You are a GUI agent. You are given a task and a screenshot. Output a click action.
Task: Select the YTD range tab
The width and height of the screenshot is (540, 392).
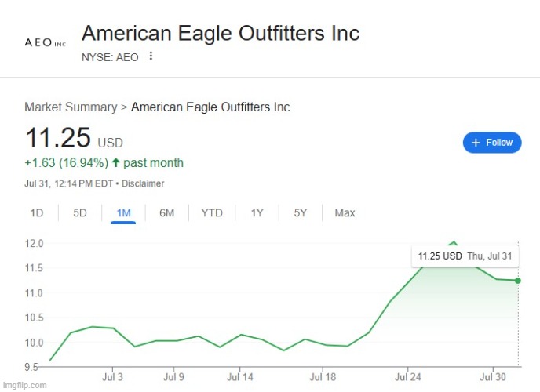pos(212,212)
